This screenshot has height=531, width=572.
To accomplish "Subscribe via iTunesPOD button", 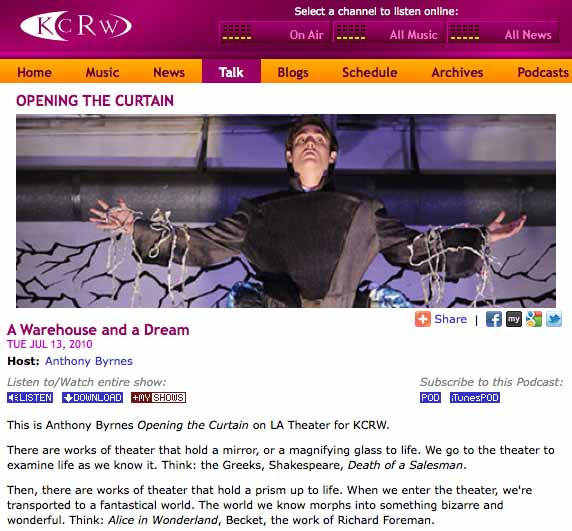I will point(475,398).
